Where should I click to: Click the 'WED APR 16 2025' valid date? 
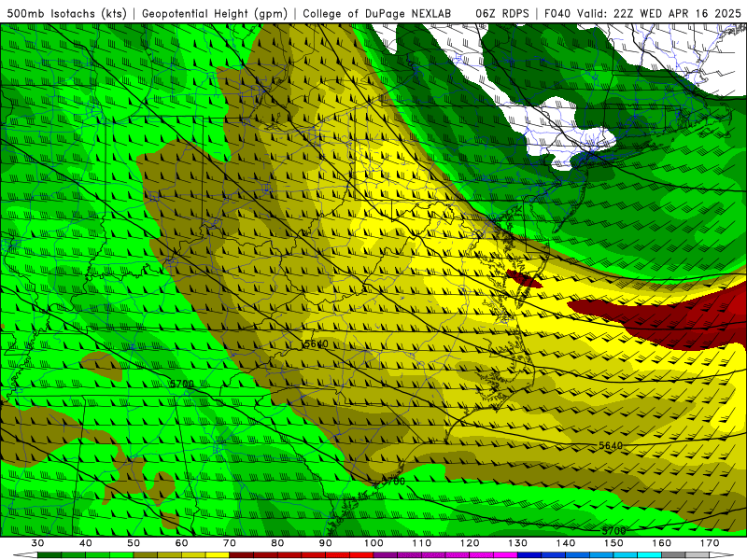click(690, 13)
